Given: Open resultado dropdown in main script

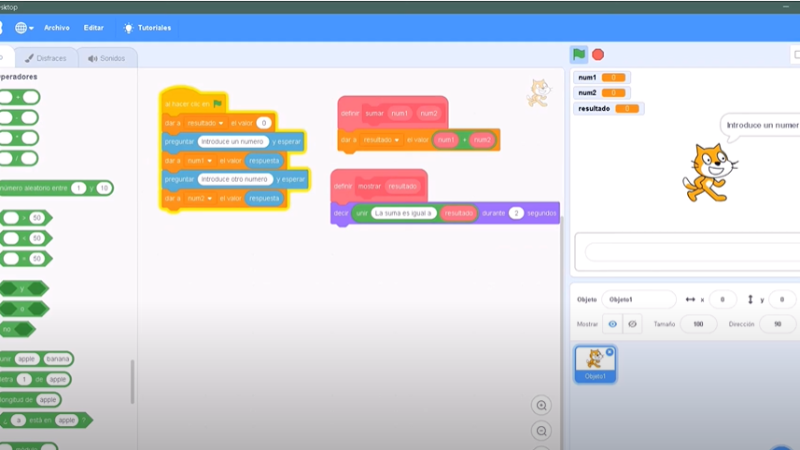Looking at the screenshot, I should click(x=205, y=123).
